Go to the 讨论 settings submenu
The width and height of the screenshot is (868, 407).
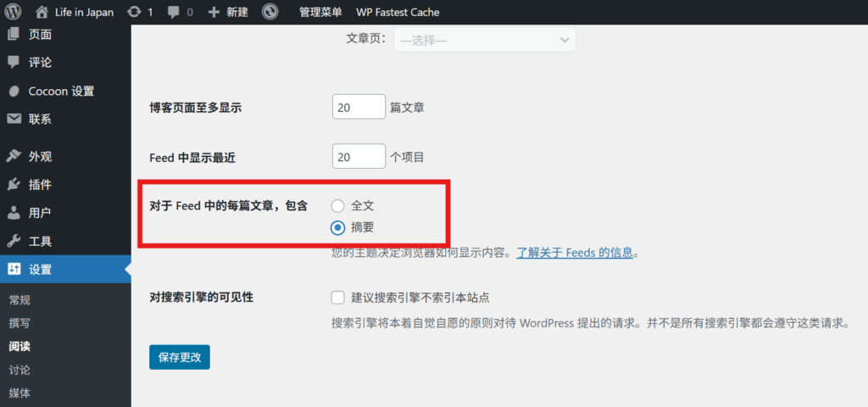point(20,370)
